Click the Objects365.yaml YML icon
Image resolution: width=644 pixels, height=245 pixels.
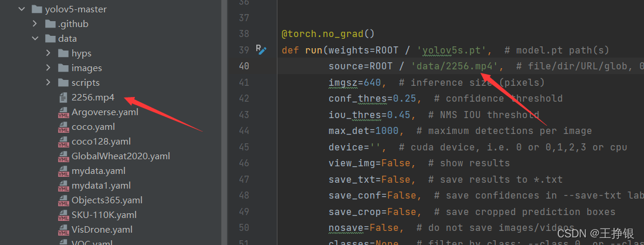click(63, 200)
